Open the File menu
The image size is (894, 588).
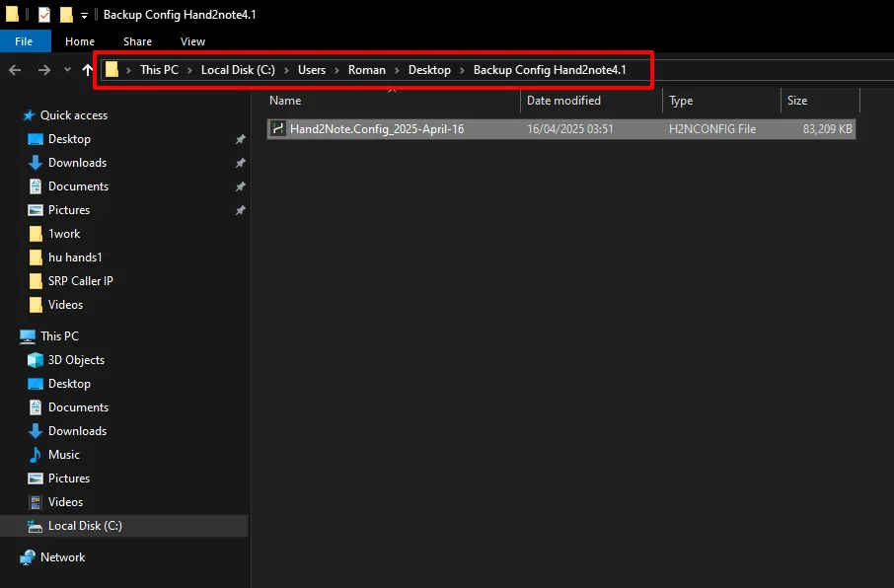(x=24, y=41)
